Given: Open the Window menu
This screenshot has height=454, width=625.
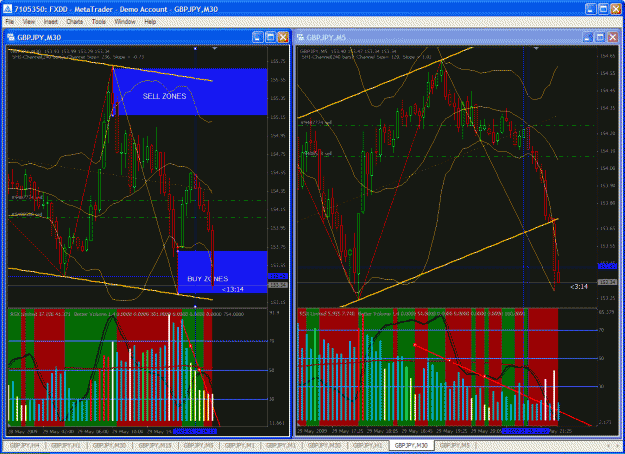Looking at the screenshot, I should (x=125, y=22).
